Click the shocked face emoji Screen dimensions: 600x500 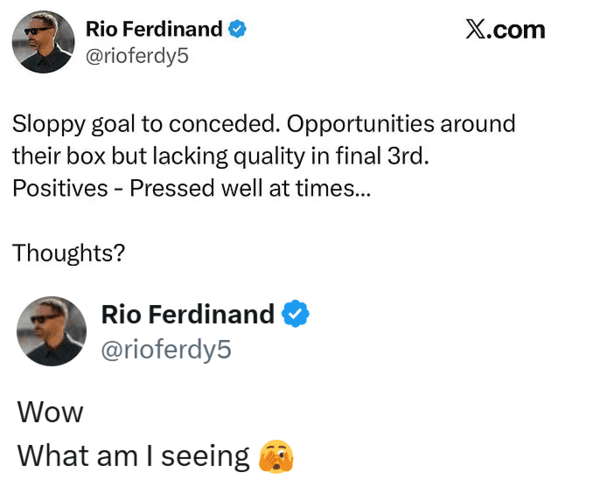tap(276, 456)
